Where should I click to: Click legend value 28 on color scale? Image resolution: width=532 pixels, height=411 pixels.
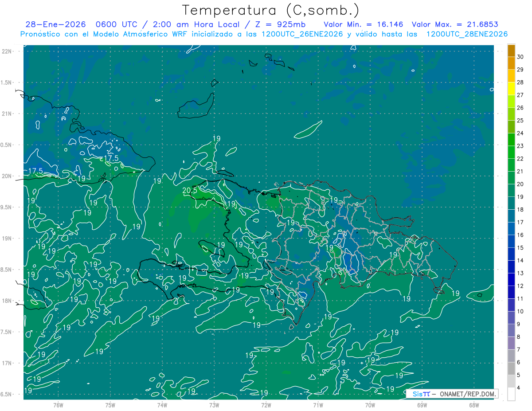(x=520, y=82)
